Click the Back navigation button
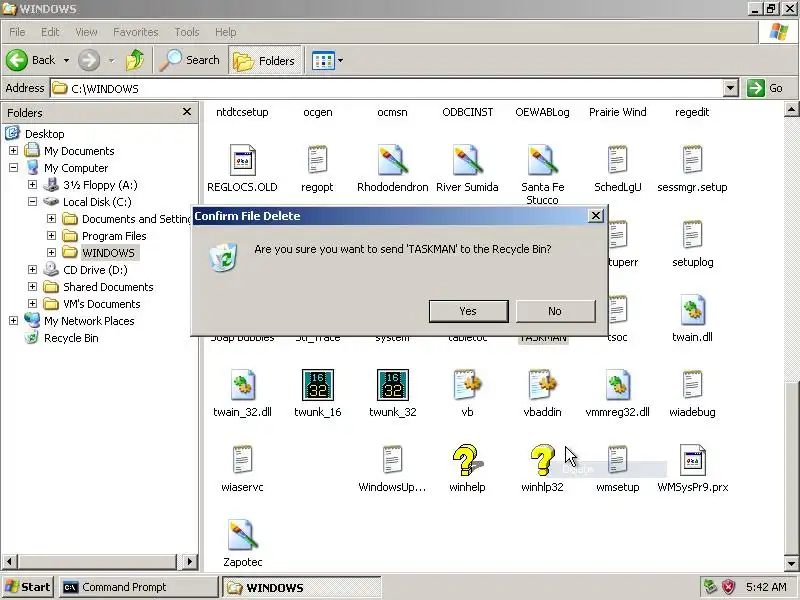Viewport: 800px width, 600px height. pos(32,60)
